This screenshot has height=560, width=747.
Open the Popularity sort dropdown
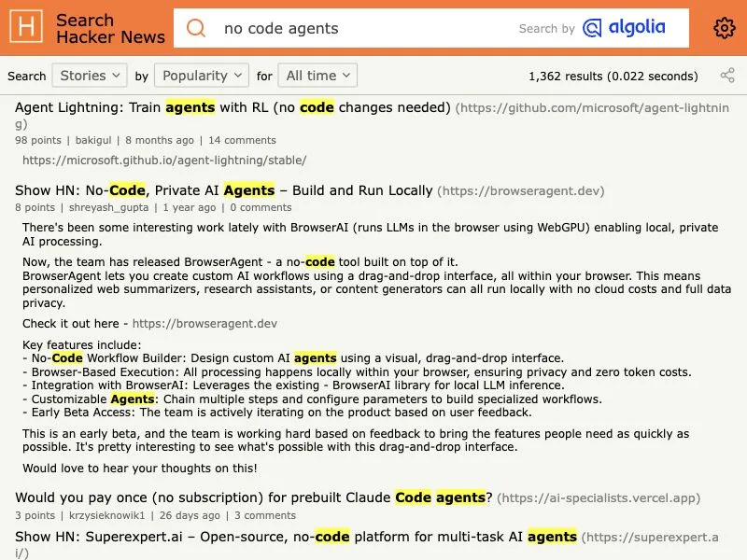(x=202, y=76)
